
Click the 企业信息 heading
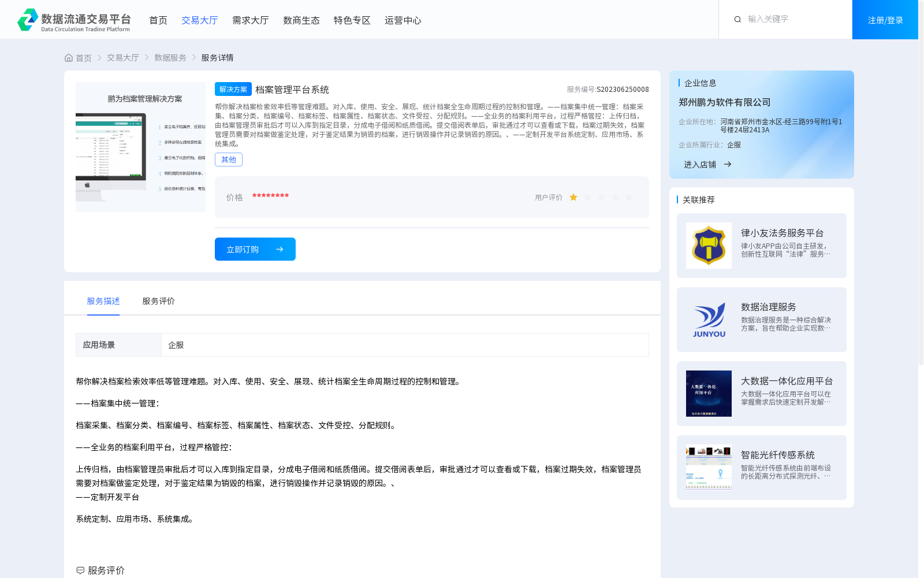pos(701,83)
